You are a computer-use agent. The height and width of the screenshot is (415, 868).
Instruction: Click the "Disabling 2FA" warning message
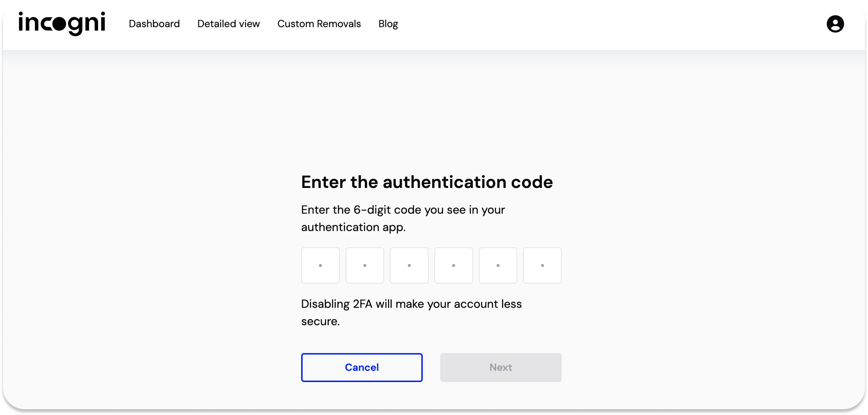coord(411,312)
